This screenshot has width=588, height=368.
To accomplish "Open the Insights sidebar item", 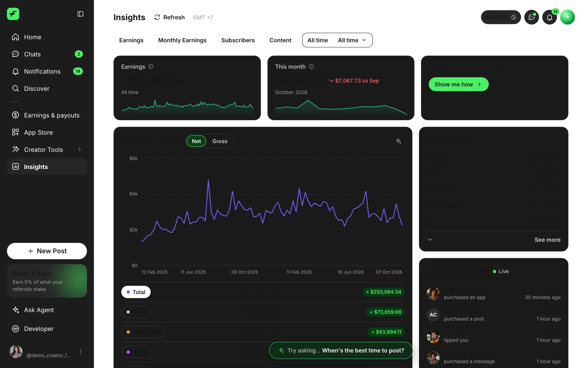I will point(47,167).
